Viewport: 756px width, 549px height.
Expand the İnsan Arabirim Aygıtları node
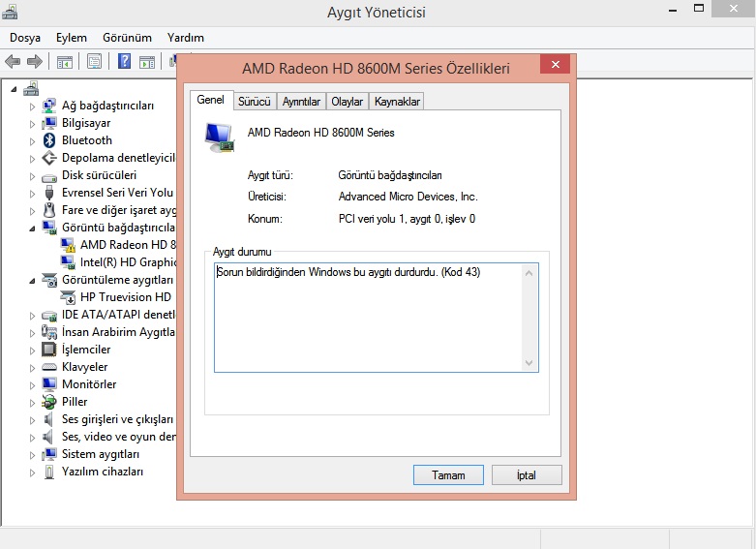click(x=32, y=333)
